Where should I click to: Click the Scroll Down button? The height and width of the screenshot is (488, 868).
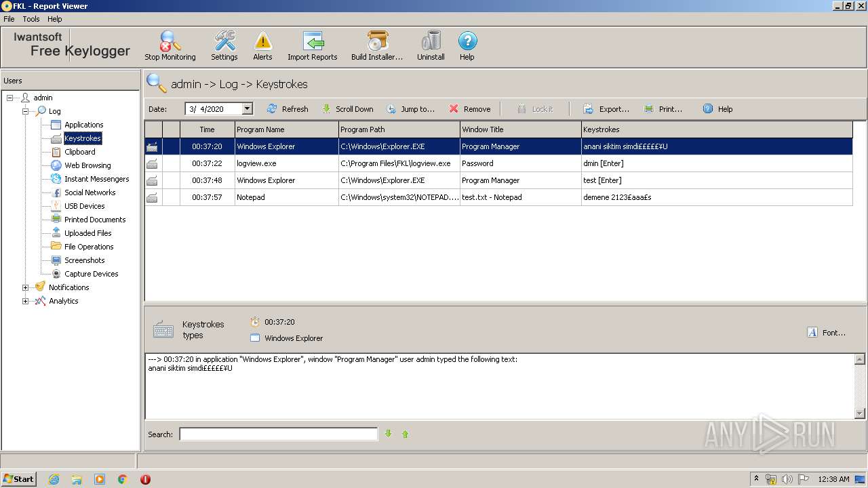click(347, 108)
